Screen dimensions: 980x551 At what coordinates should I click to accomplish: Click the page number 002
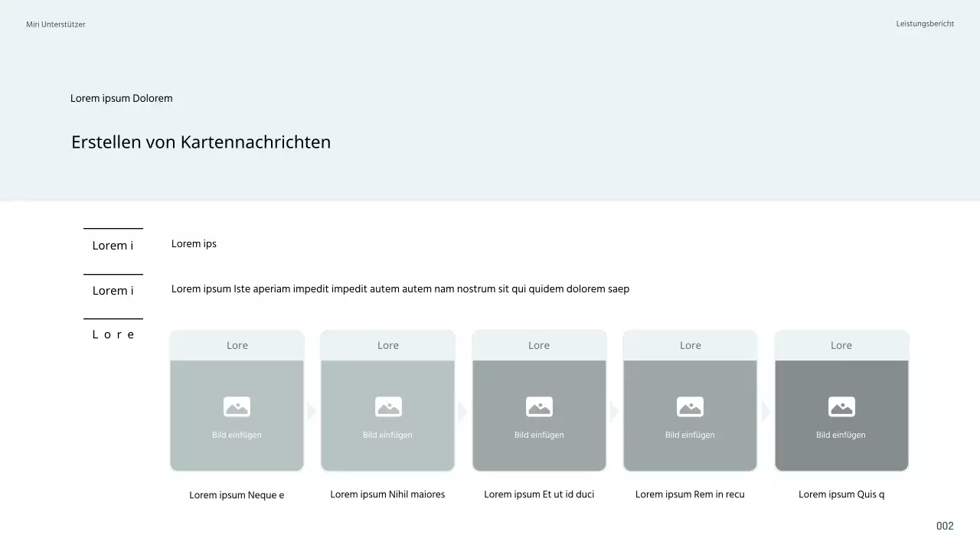tap(945, 526)
